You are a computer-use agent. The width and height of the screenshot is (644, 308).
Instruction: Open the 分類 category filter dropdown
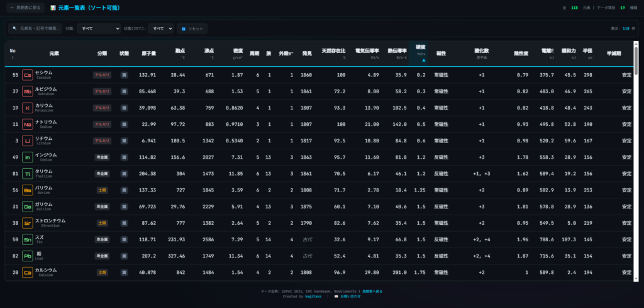98,28
